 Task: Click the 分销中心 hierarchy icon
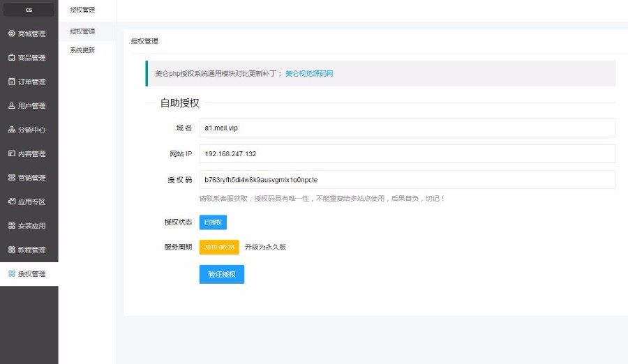[x=12, y=130]
